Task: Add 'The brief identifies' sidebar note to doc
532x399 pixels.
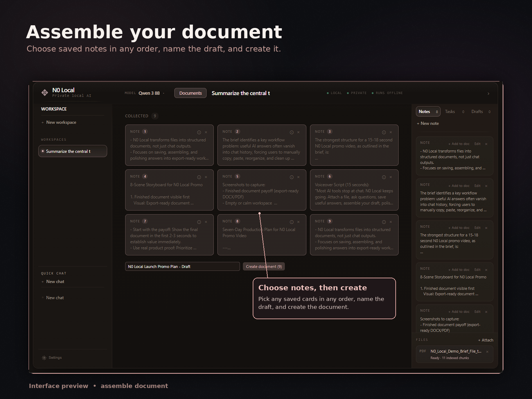Action: 459,186
